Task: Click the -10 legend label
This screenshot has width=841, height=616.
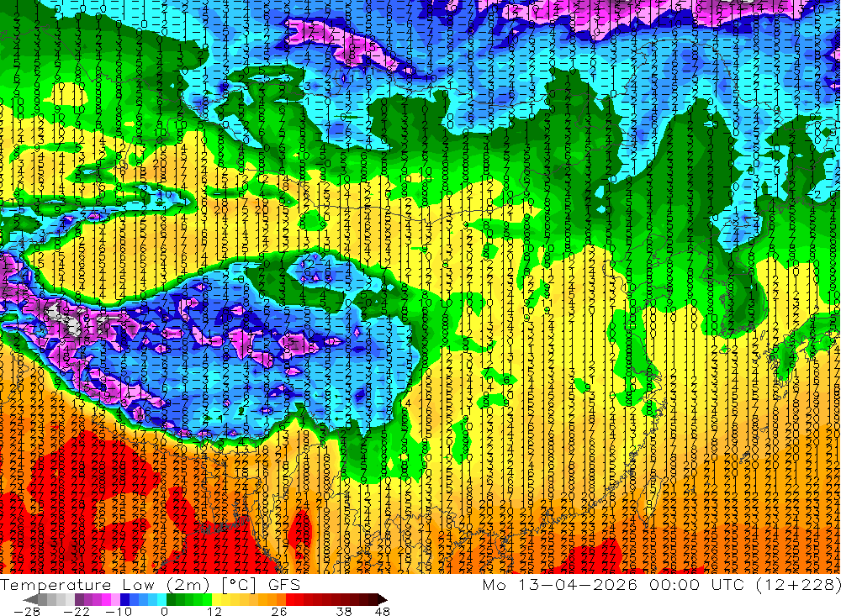Action: tap(119, 612)
